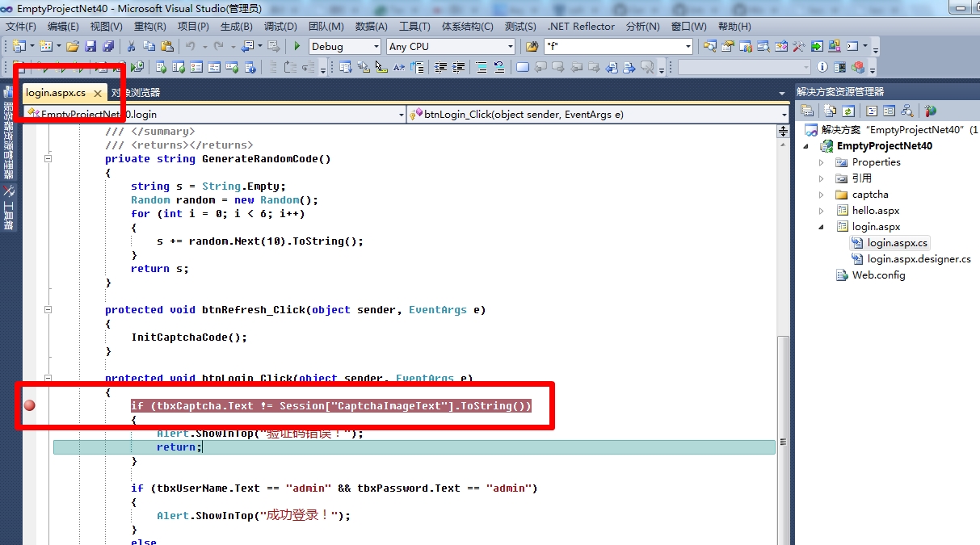Open the document tab list dropdown arrow
Image resolution: width=980 pixels, height=545 pixels.
(781, 94)
